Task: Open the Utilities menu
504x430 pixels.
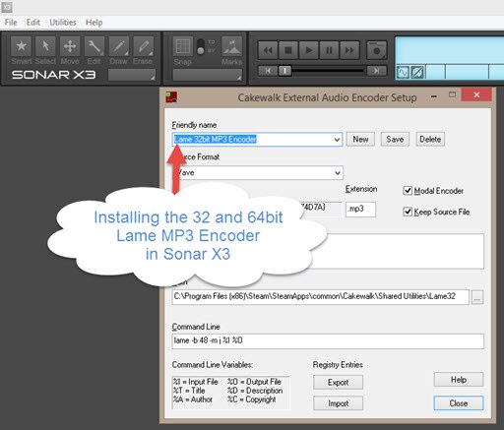Action: pos(63,23)
